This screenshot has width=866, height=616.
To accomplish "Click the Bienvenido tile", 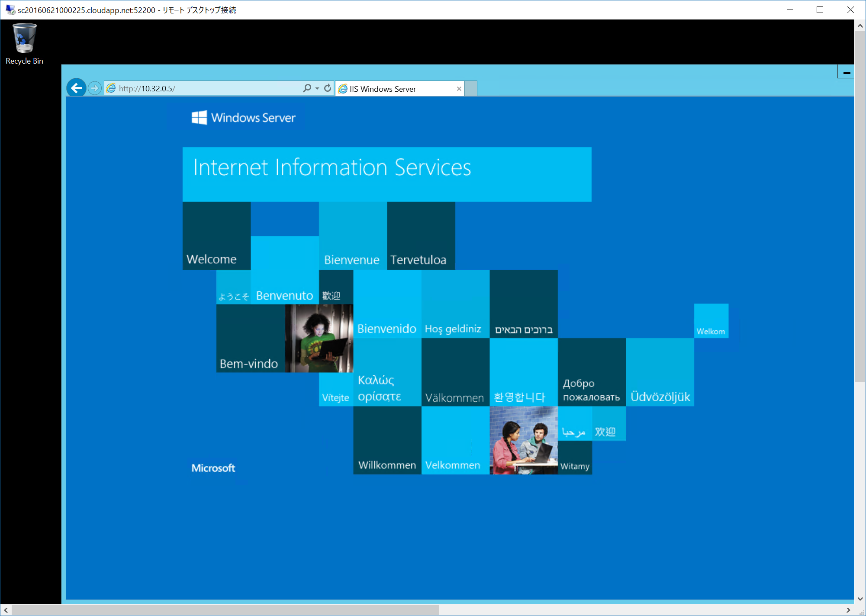I will coord(387,304).
